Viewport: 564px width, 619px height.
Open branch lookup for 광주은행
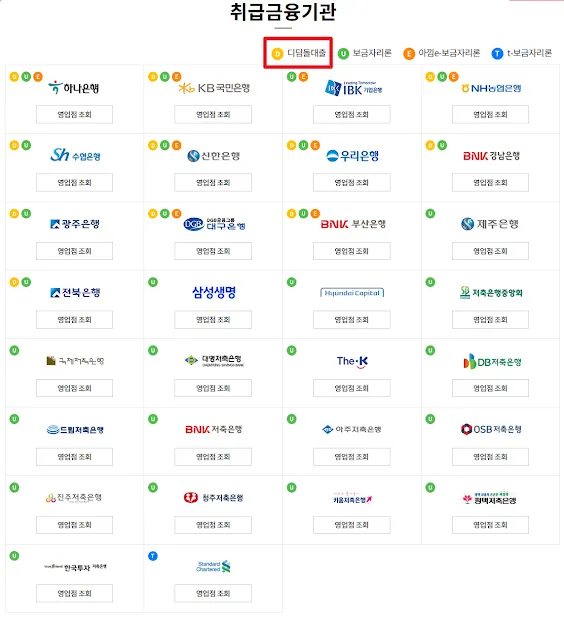click(x=75, y=251)
